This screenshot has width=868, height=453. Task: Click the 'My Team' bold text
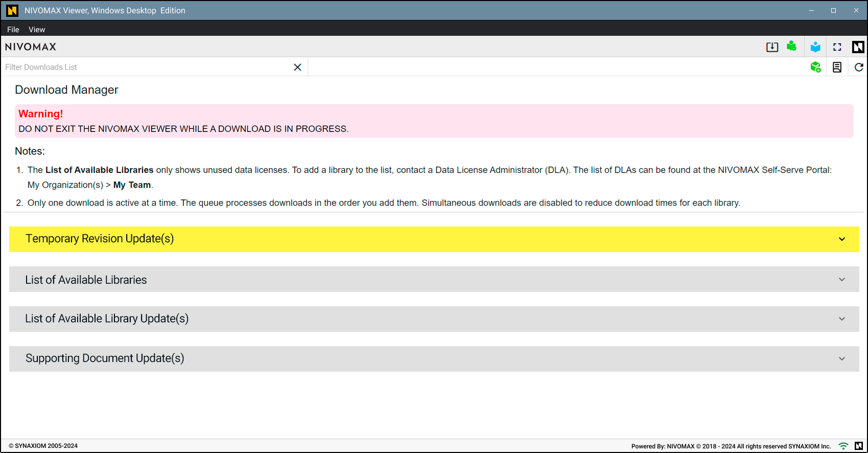(132, 185)
